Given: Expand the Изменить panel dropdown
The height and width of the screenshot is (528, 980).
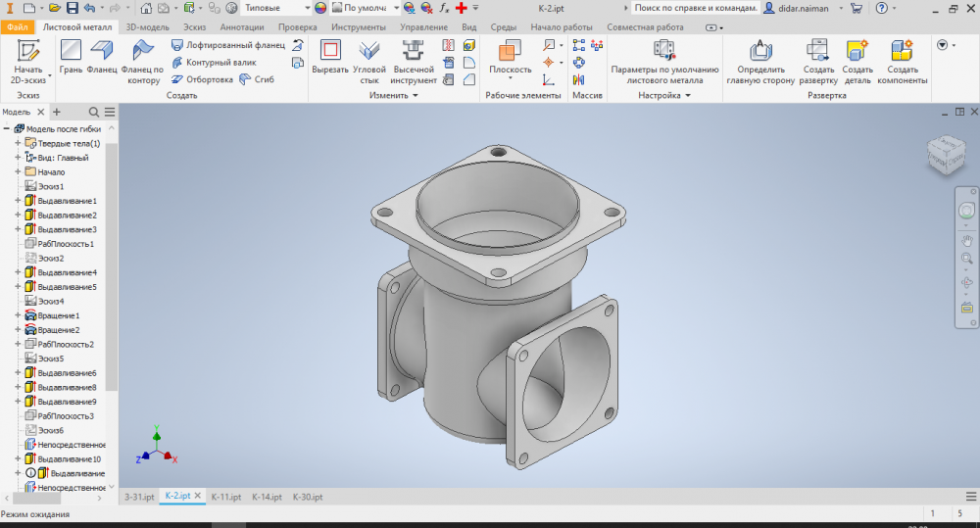Looking at the screenshot, I should pyautogui.click(x=415, y=96).
